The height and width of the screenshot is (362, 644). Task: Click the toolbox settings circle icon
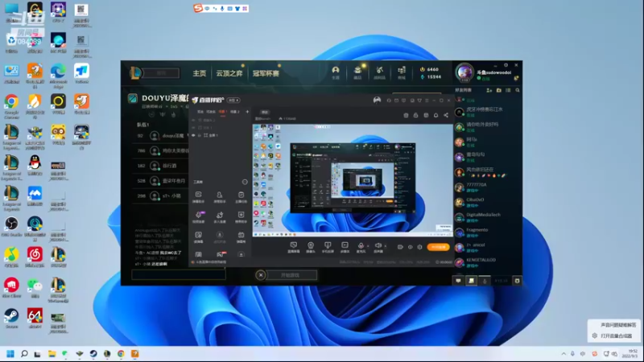pos(245,182)
